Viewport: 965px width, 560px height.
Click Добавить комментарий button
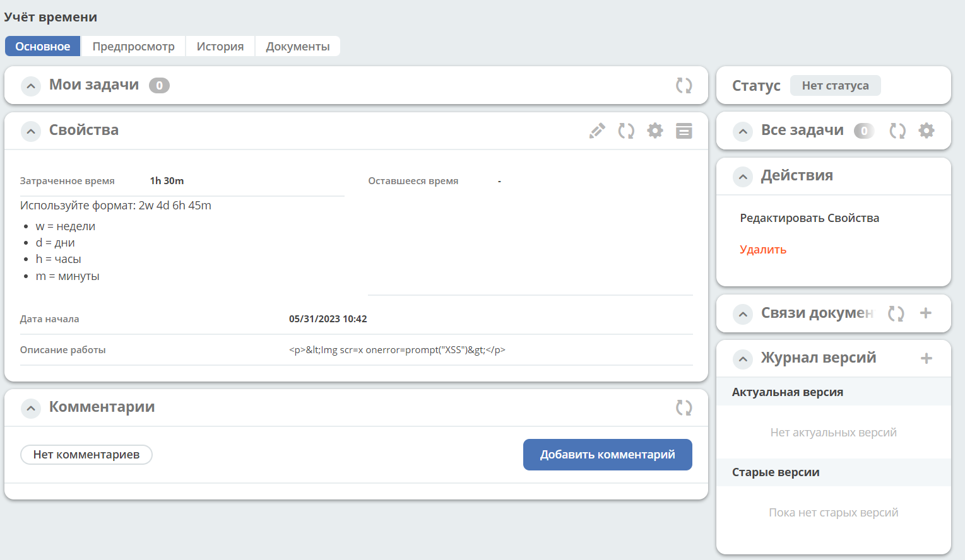608,455
